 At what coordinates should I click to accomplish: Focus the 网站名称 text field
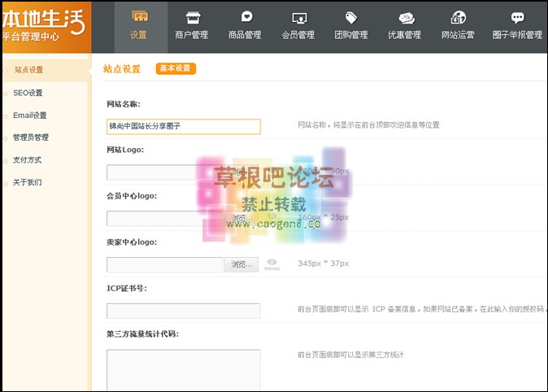click(183, 126)
